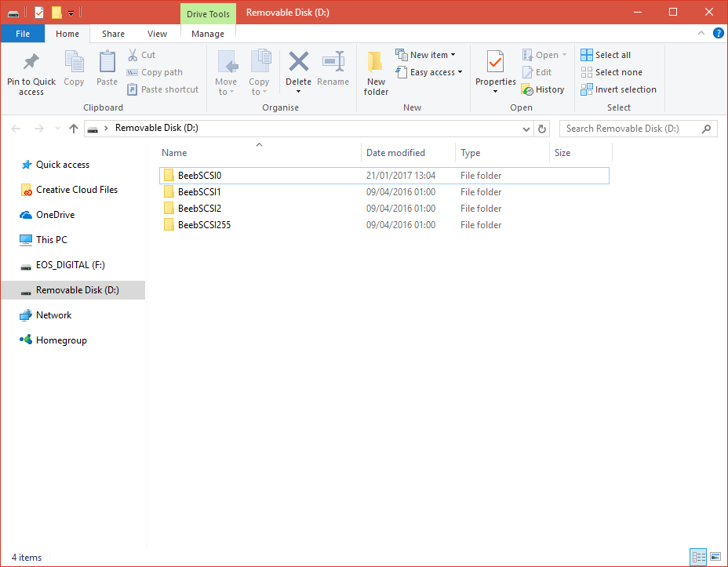
Task: Collapse the ribbon with chevron
Action: pos(701,34)
